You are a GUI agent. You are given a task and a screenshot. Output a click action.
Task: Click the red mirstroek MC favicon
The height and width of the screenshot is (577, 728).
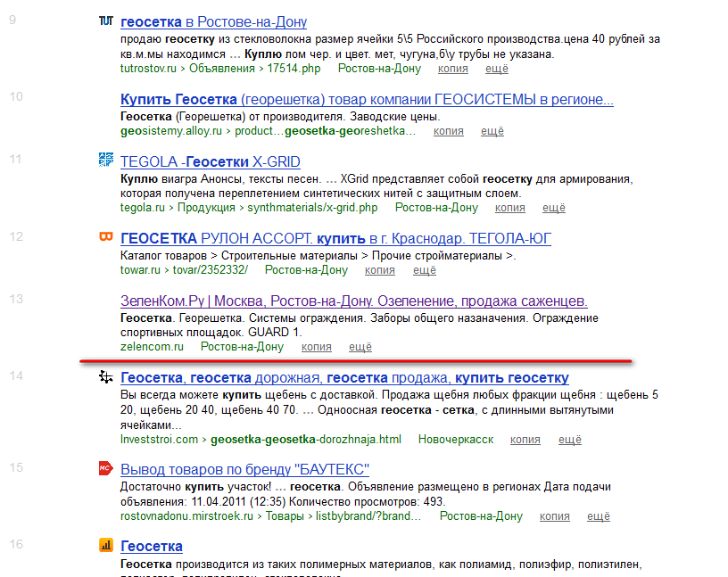point(106,468)
